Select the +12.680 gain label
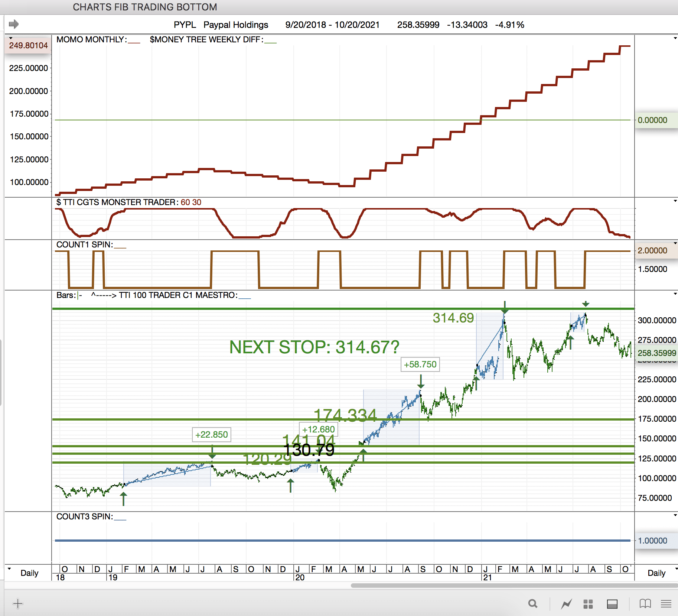 coord(319,429)
